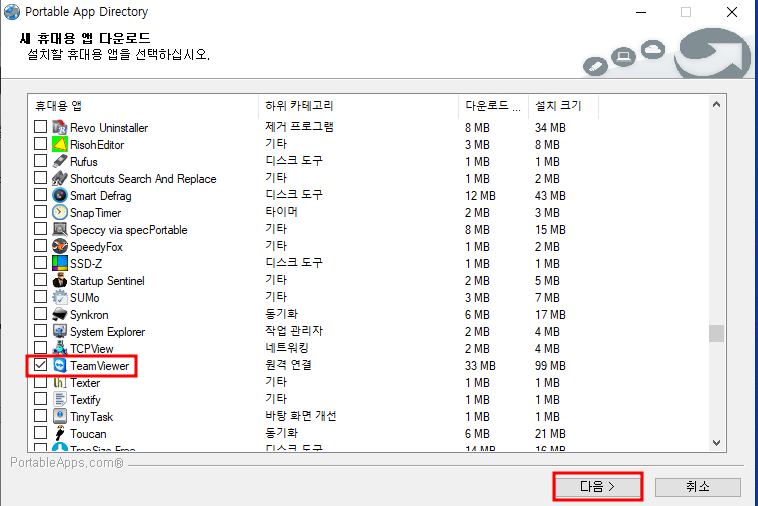
Task: Check the Toucan checkbox
Action: pos(41,433)
